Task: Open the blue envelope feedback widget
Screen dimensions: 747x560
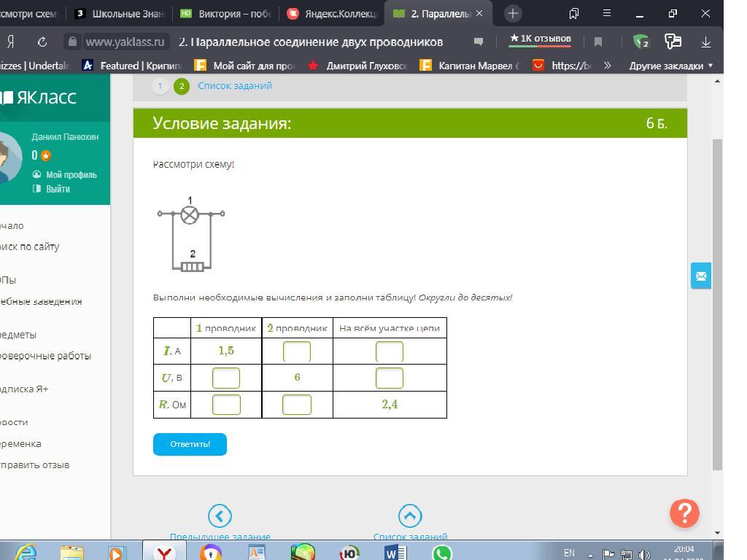Action: [x=701, y=276]
